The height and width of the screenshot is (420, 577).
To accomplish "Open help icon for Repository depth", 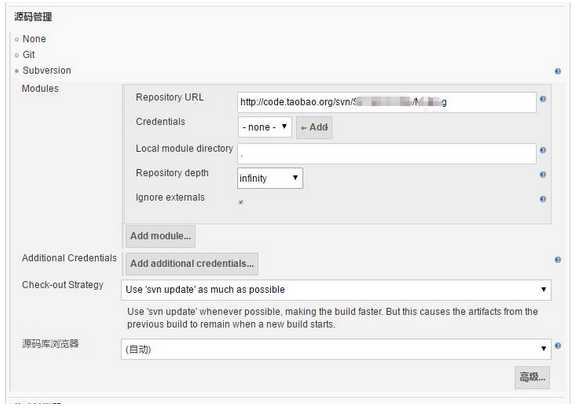I will tap(543, 174).
